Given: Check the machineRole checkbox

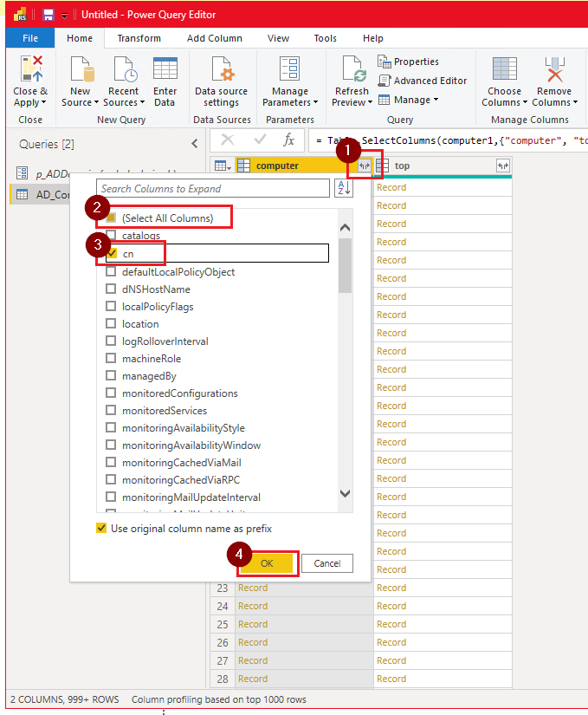Looking at the screenshot, I should tap(111, 359).
